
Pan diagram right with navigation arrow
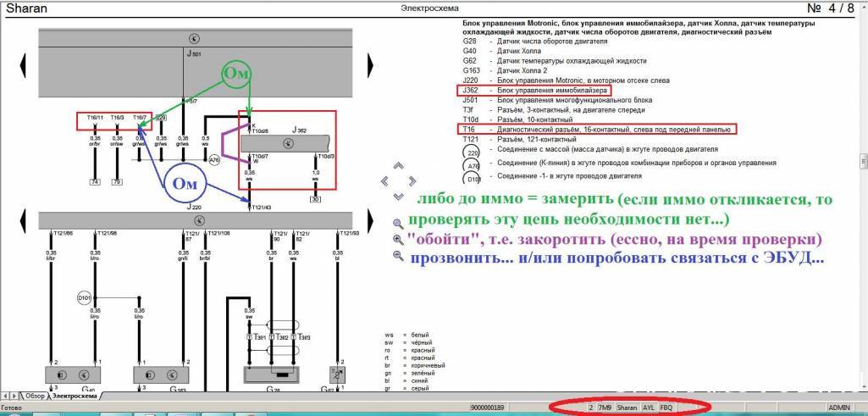click(412, 181)
